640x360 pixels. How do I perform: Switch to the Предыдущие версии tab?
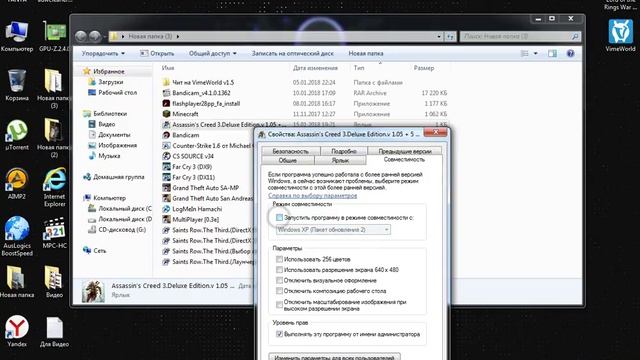tap(404, 151)
